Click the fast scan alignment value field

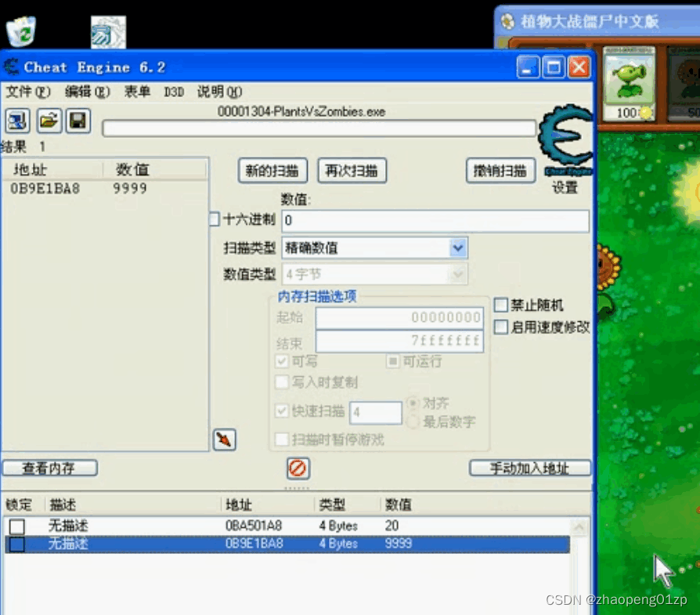(x=376, y=412)
